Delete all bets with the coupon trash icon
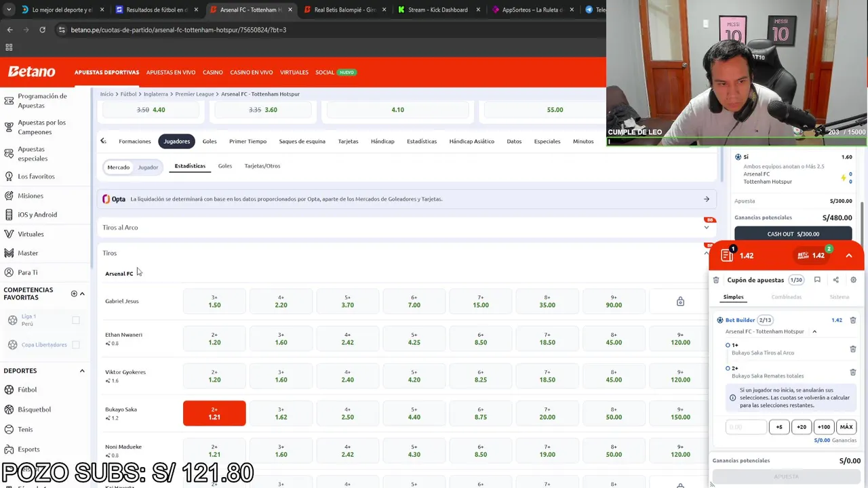 coord(716,280)
